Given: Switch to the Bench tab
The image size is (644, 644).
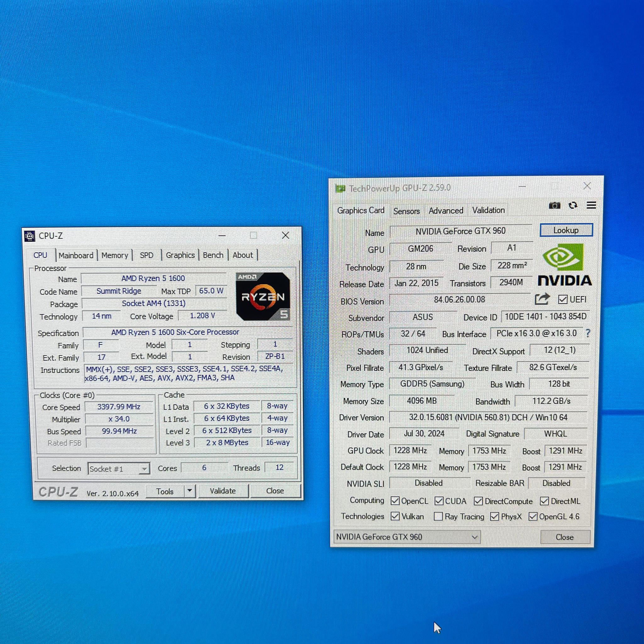Looking at the screenshot, I should (213, 255).
